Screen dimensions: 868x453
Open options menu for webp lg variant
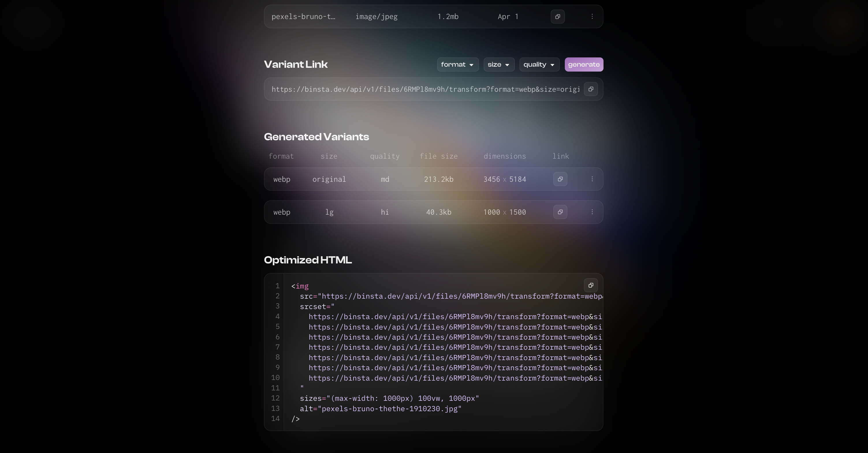coord(592,212)
